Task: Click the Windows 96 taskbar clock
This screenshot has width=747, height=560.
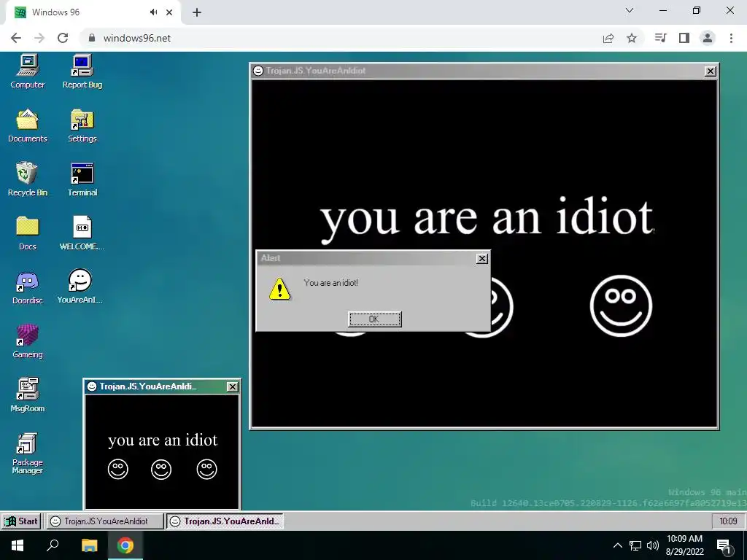Action: tap(728, 521)
